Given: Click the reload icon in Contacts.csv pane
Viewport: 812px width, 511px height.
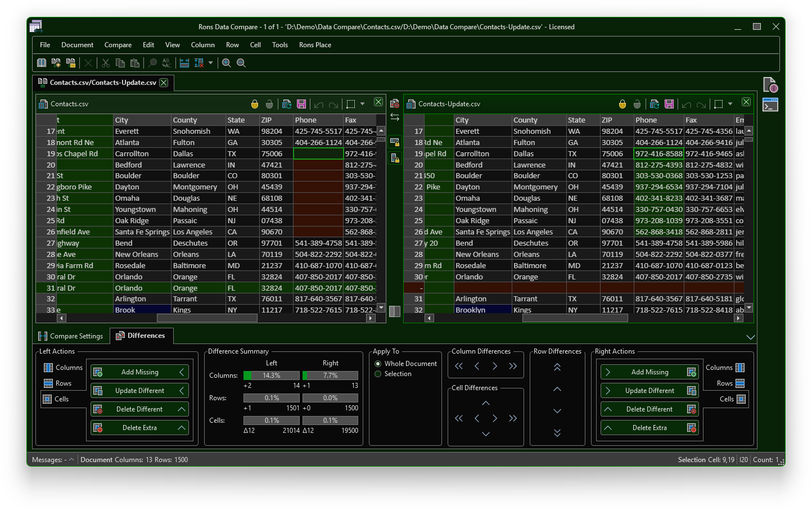Looking at the screenshot, I should (287, 104).
